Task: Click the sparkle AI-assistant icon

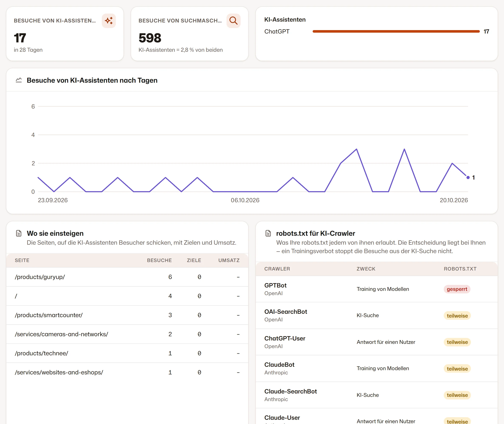Action: click(x=109, y=21)
